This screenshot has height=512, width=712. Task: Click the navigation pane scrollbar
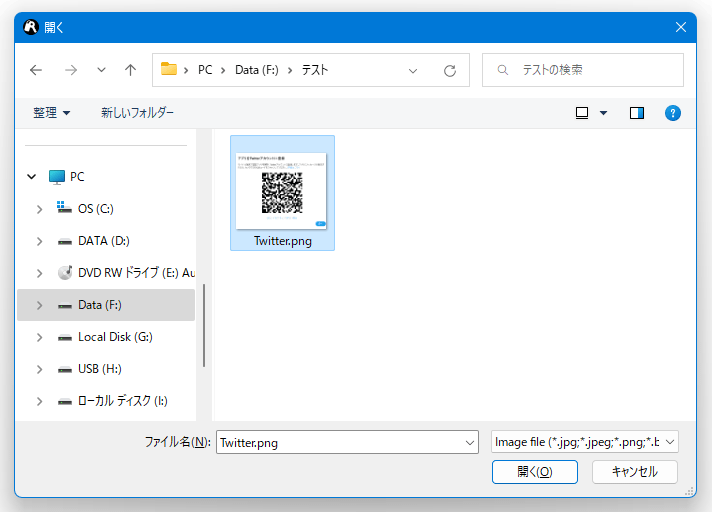204,325
